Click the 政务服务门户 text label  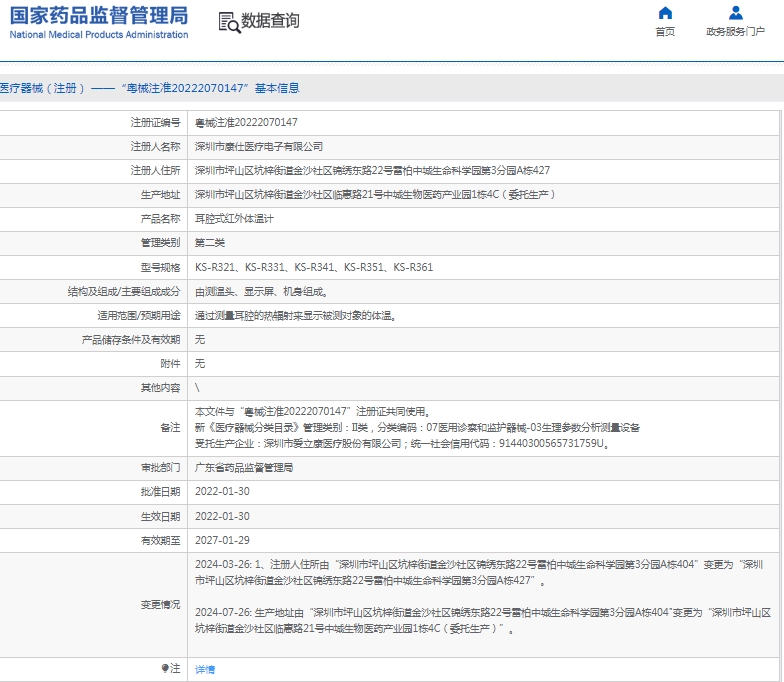click(736, 32)
